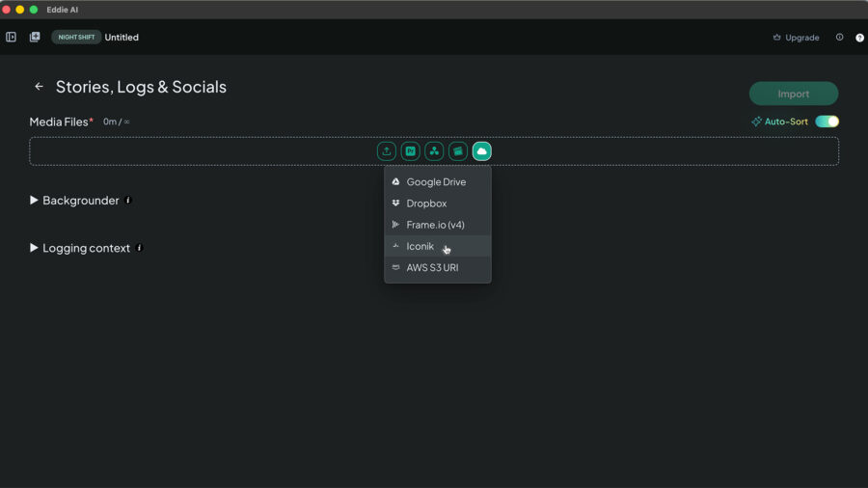Screen dimensions: 868x488
Task: Click the Import button
Action: click(x=794, y=94)
